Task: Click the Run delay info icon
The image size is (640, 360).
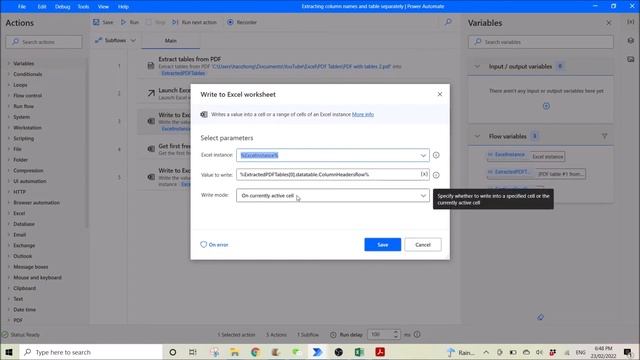Action: [417, 334]
